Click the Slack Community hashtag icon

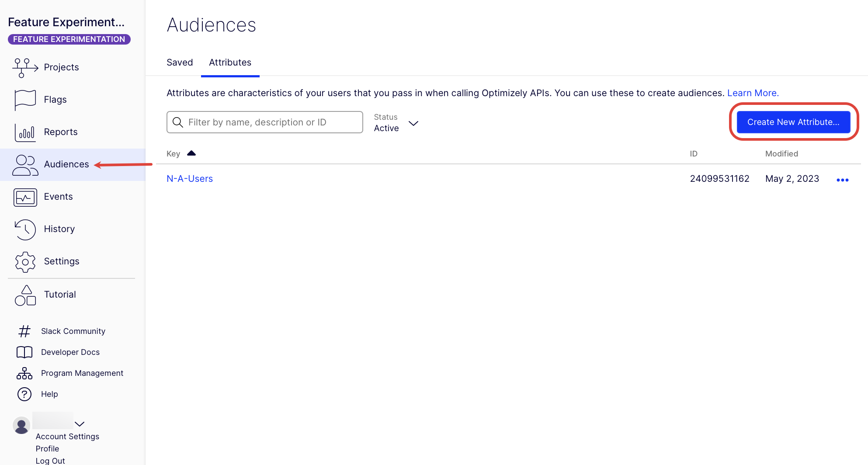point(24,331)
